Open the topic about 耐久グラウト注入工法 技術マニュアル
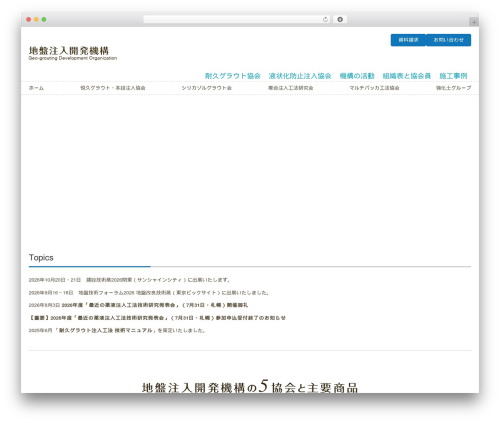This screenshot has height=423, width=500. click(117, 331)
